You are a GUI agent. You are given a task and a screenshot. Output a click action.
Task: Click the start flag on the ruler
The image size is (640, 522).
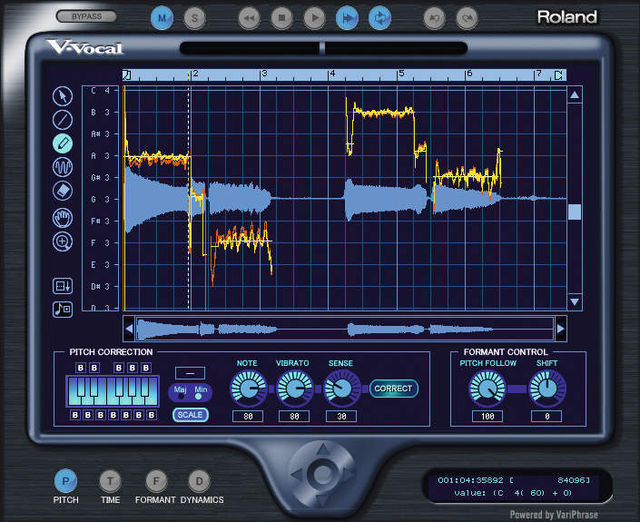tap(127, 75)
